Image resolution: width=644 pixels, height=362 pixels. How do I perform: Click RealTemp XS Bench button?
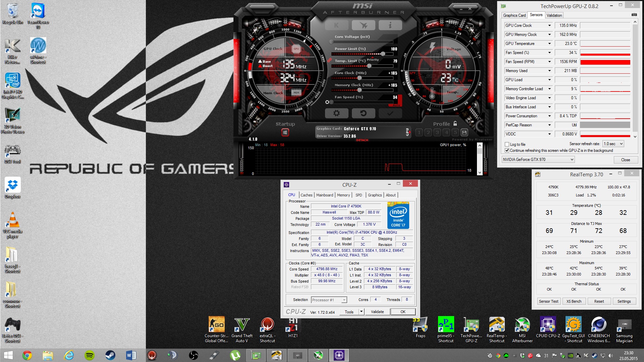(x=574, y=301)
